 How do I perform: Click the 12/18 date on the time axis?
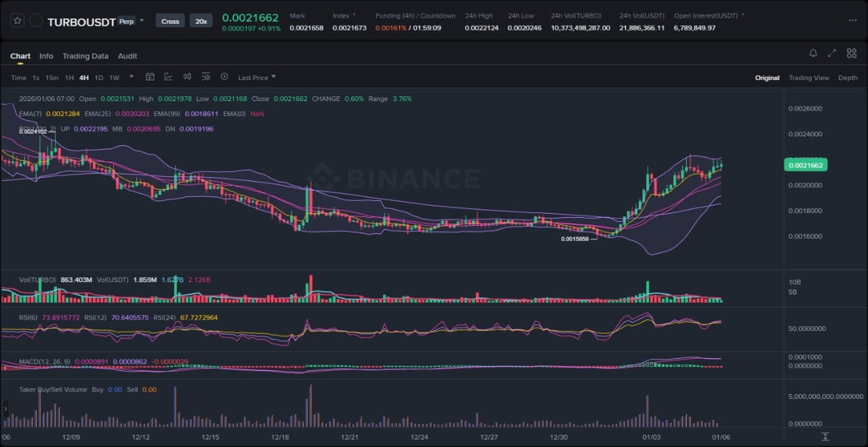point(280,438)
